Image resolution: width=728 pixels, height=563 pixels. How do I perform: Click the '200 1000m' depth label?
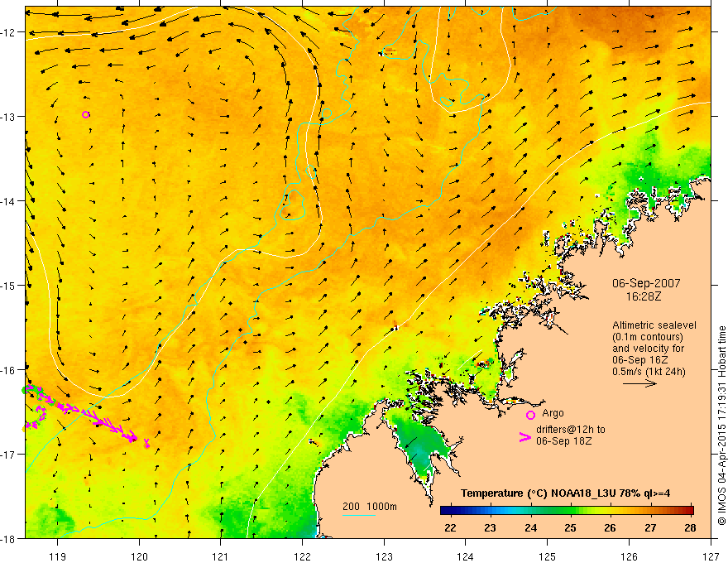click(x=370, y=507)
